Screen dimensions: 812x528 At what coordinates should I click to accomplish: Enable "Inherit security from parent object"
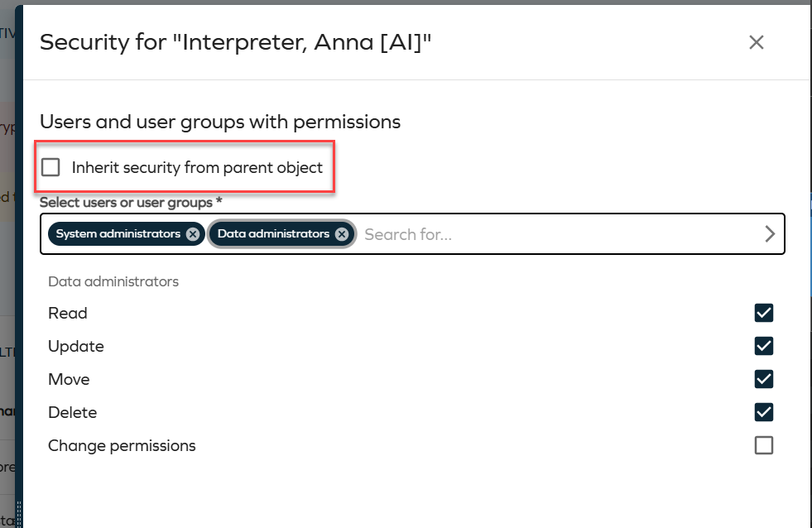[50, 166]
